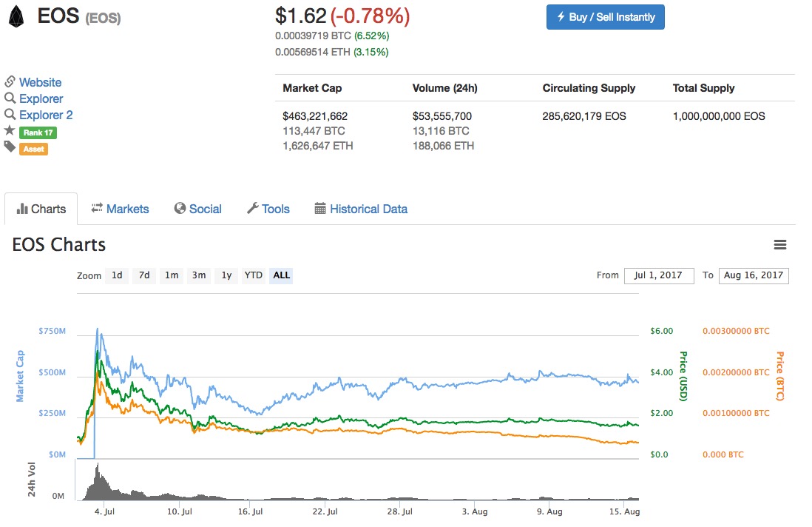Screen dimensions: 812x527
Task: Switch zoom to YTD
Action: click(254, 275)
